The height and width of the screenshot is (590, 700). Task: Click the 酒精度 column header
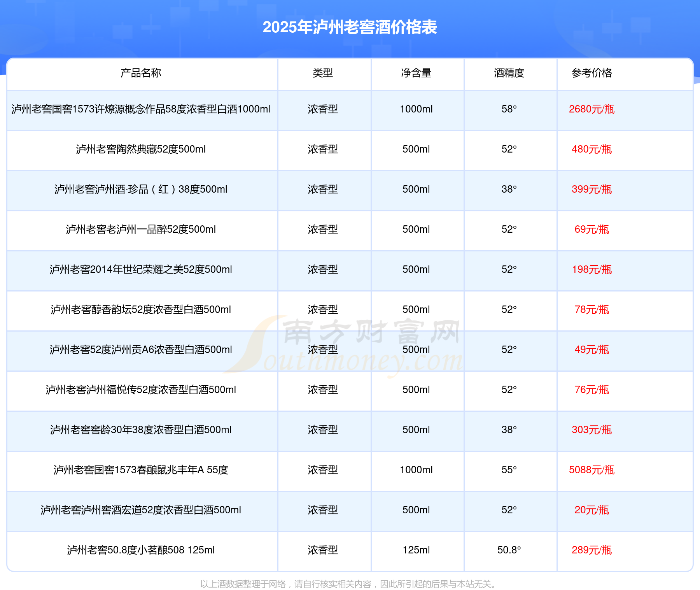(509, 73)
